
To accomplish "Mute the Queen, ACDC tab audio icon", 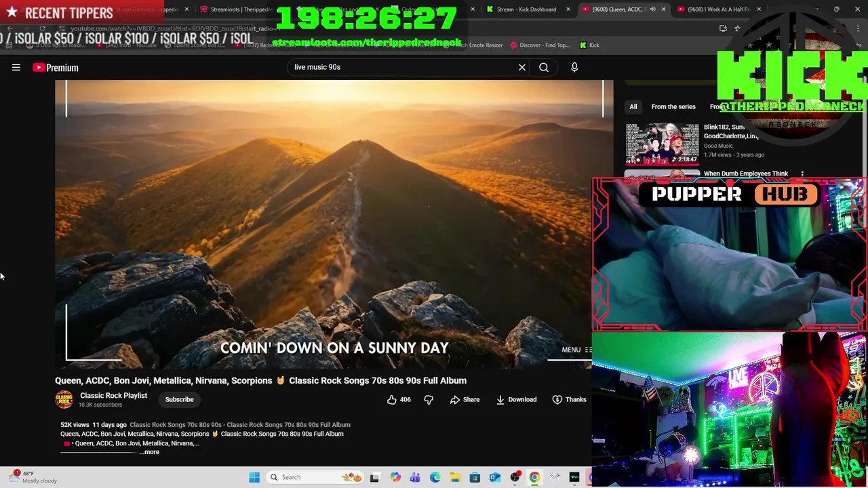I will point(652,9).
